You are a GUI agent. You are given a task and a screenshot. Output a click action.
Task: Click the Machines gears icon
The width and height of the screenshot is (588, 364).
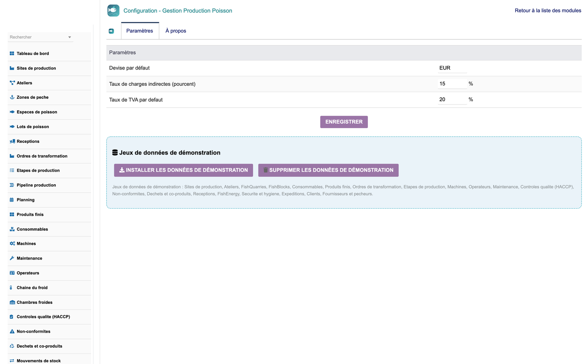12,243
